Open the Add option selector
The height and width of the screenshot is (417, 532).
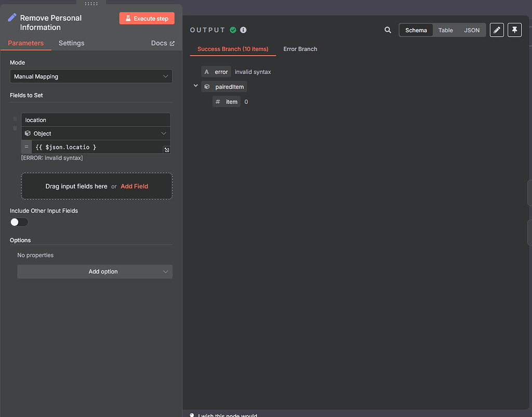(x=95, y=271)
